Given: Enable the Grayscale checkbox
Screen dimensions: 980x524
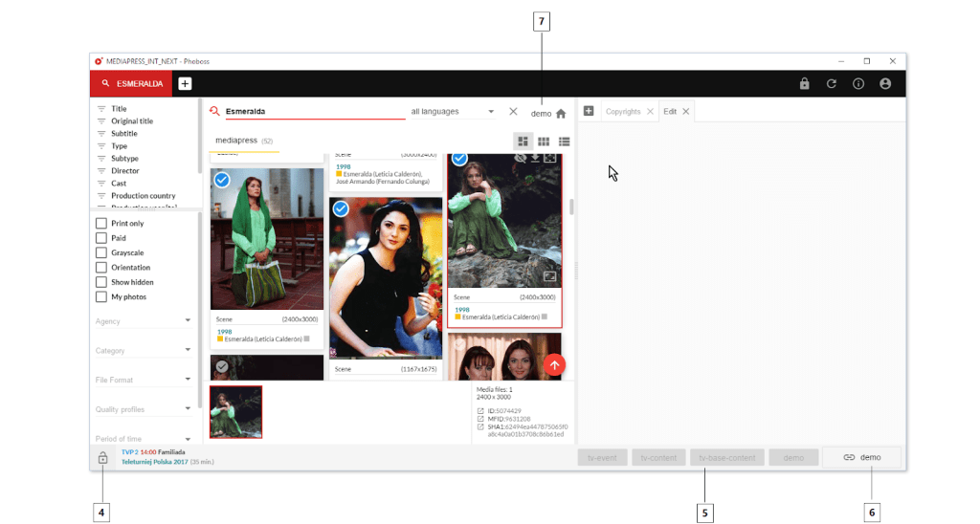Looking at the screenshot, I should click(101, 253).
